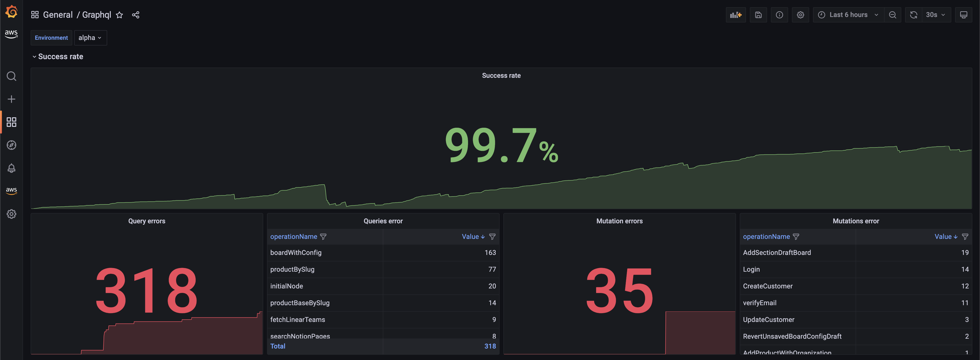Click the General folder breadcrumb link
980x360 pixels.
(x=57, y=15)
